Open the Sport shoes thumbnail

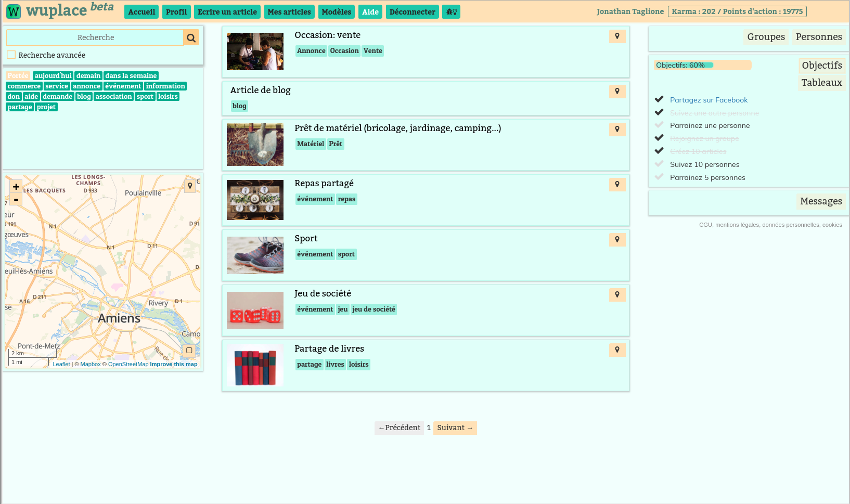[255, 255]
